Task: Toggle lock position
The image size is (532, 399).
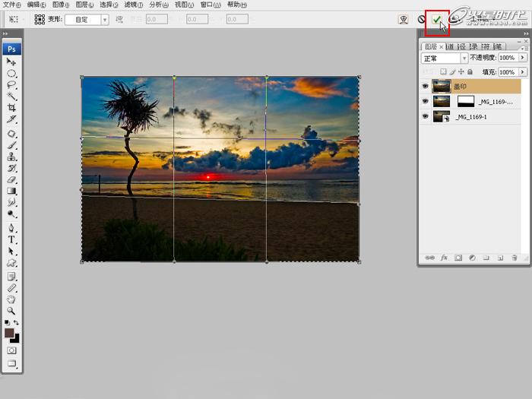Action: 461,71
